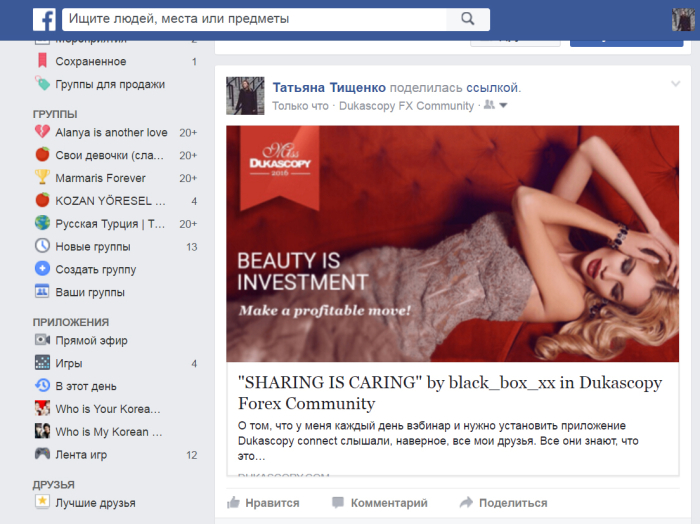Click the Нравится button label
The image size is (700, 524).
click(272, 503)
